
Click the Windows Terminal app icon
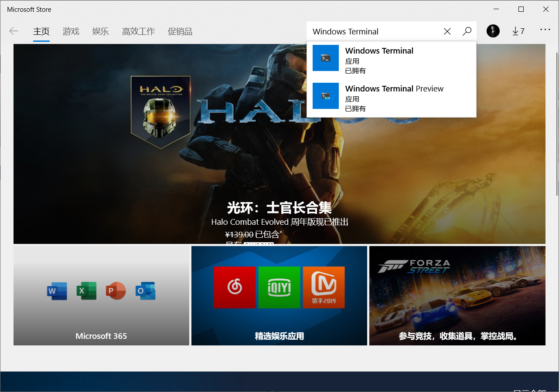[x=326, y=58]
